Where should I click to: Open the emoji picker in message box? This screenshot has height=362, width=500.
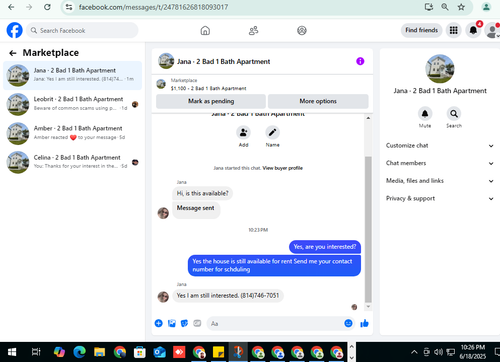[348, 323]
